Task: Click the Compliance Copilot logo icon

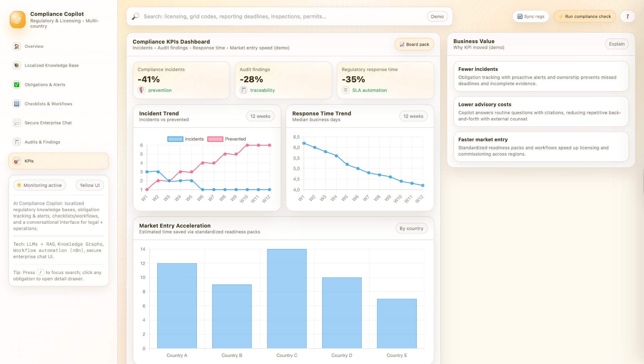Action: pos(18,19)
